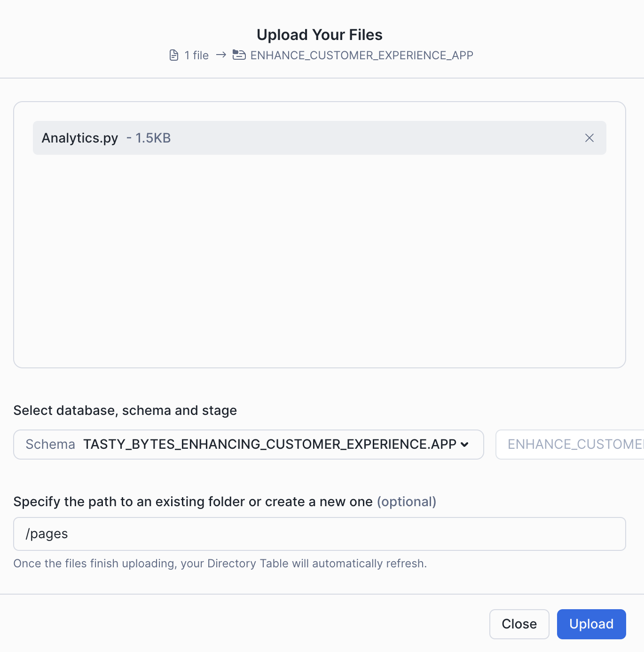Open the TASTY_BYTES_ENHANCING_CUSTOMER_EXPERIENCE.APP schema selector

click(269, 445)
